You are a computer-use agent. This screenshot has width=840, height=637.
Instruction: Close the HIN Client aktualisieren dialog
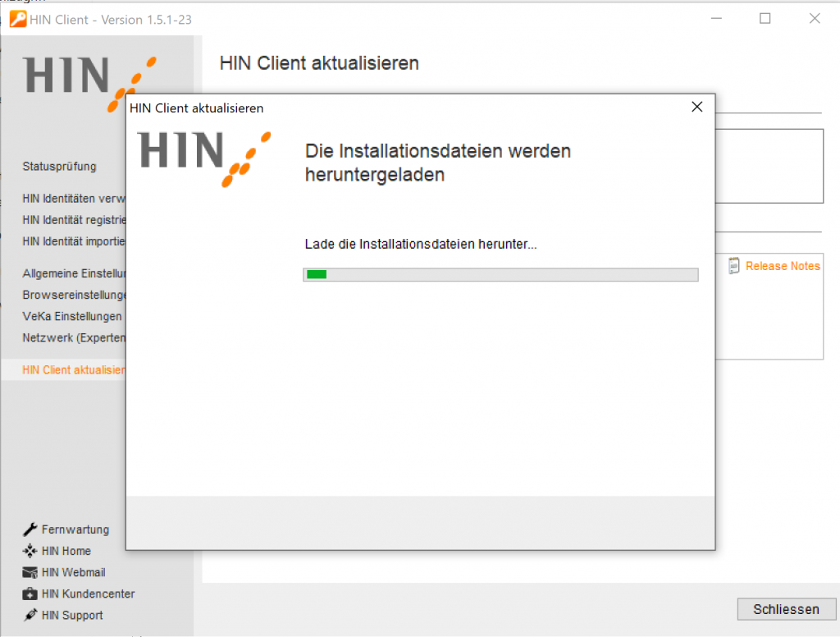click(x=697, y=108)
